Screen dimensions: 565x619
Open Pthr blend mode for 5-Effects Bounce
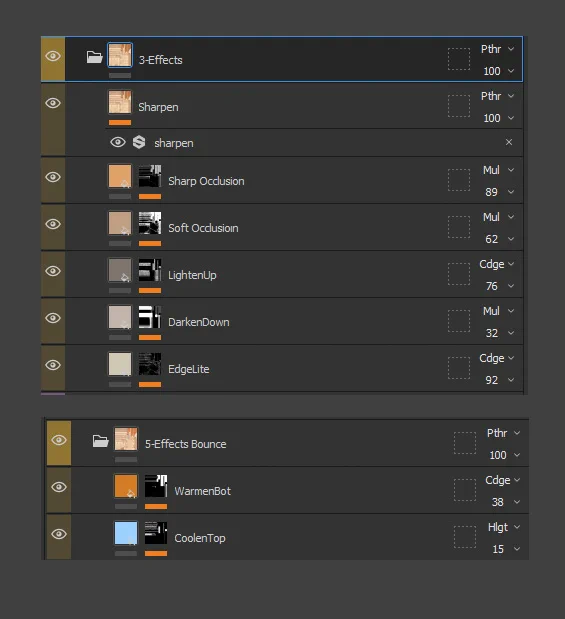coord(503,433)
